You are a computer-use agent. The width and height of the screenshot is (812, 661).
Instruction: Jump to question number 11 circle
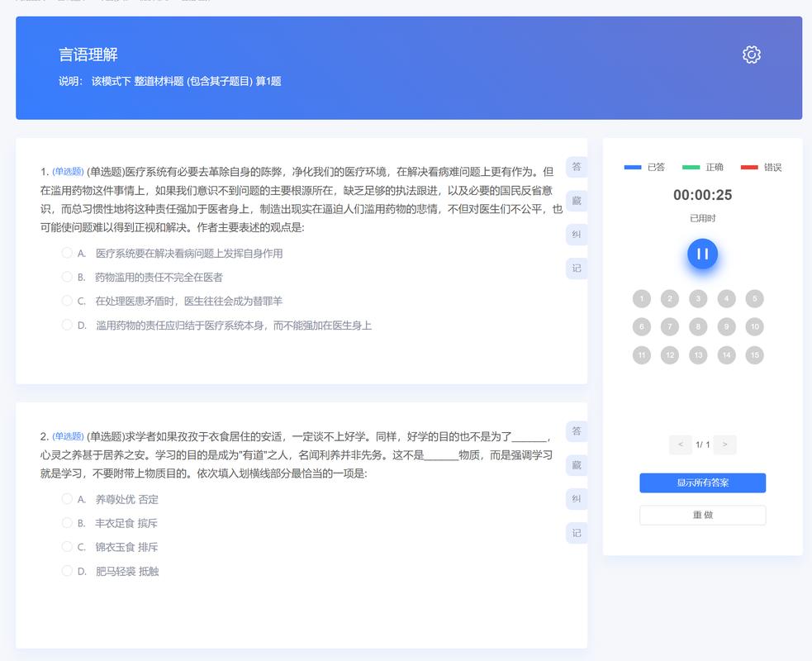(642, 354)
